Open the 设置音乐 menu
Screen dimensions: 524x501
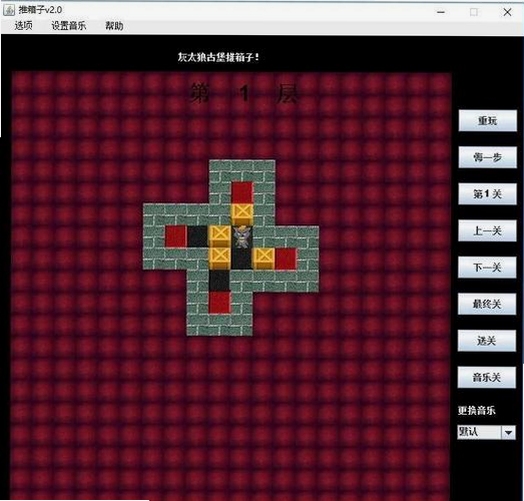(69, 26)
